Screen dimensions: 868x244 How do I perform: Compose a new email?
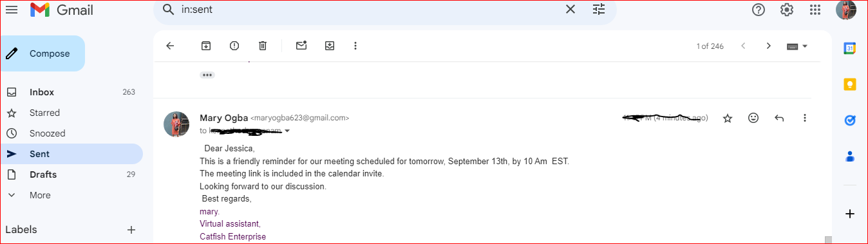point(42,53)
